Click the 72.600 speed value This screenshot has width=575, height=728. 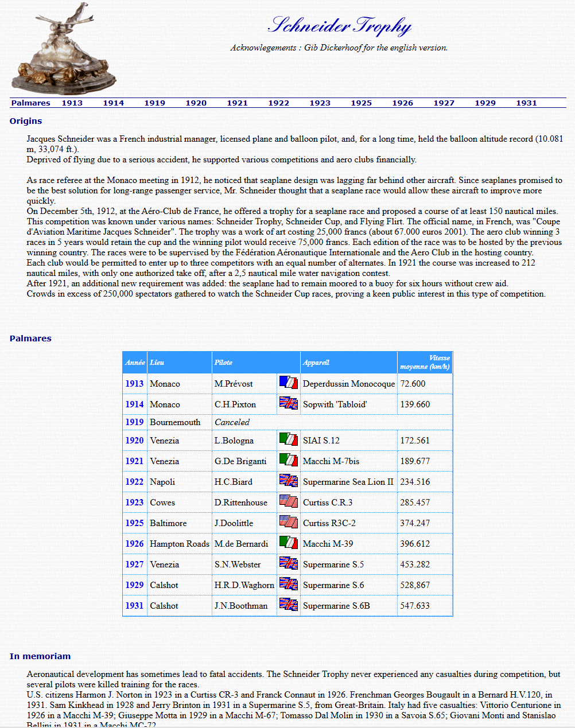(413, 384)
